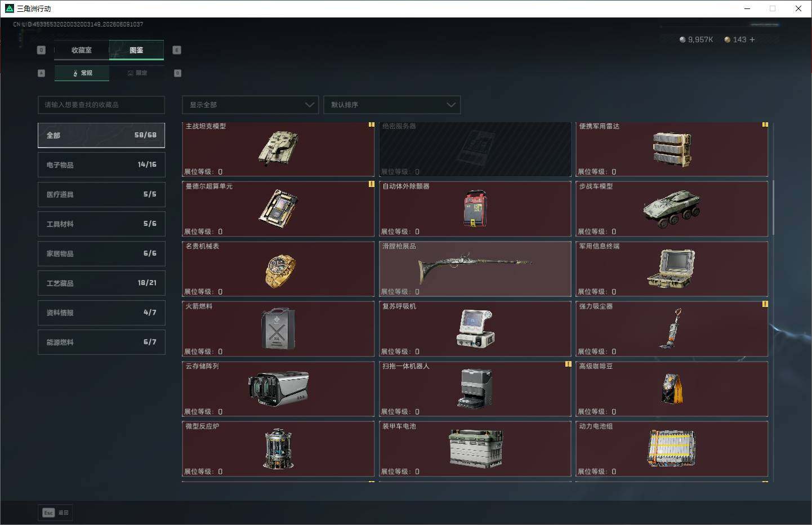The width and height of the screenshot is (812, 525).
Task: Open the 默认排序 sort dropdown
Action: (x=392, y=105)
